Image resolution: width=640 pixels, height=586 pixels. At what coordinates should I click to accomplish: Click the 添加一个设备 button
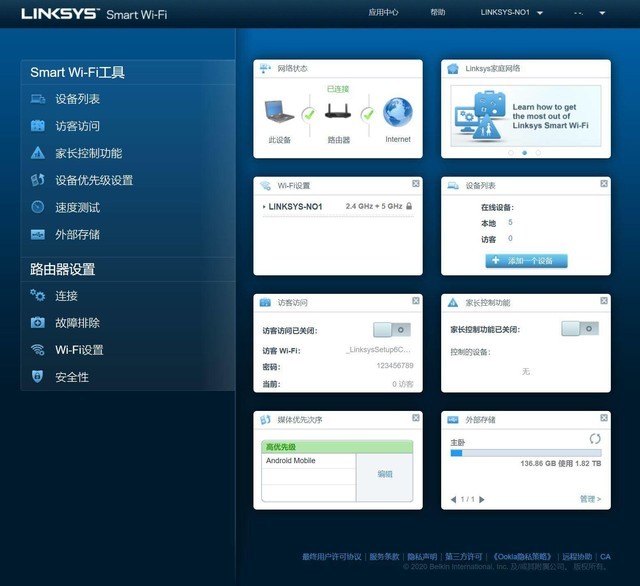(x=526, y=261)
